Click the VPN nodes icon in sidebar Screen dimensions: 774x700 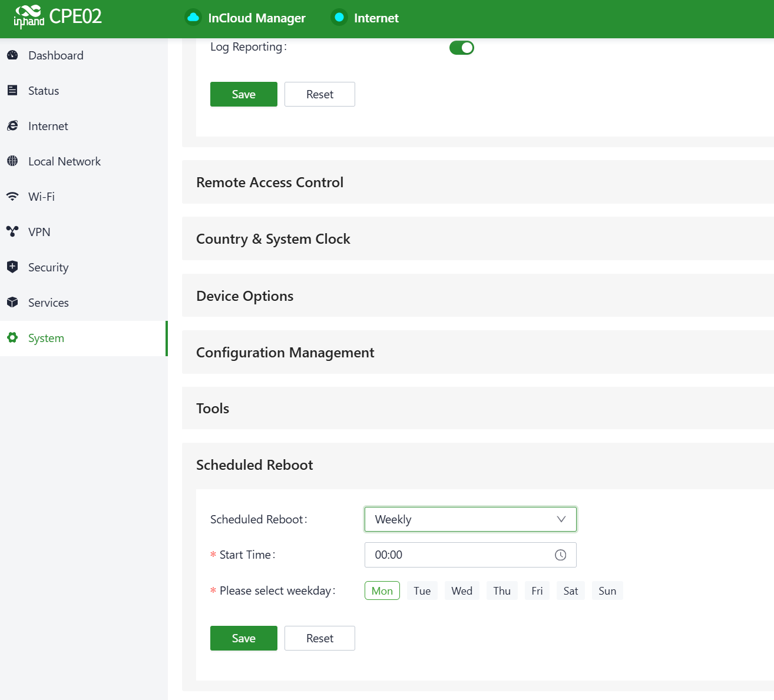tap(12, 232)
